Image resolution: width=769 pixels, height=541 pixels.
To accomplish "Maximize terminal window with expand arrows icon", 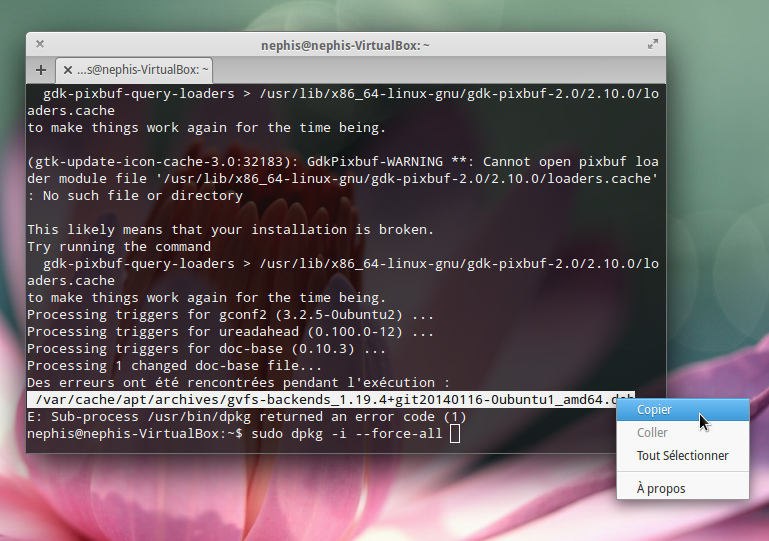I will [x=652, y=45].
